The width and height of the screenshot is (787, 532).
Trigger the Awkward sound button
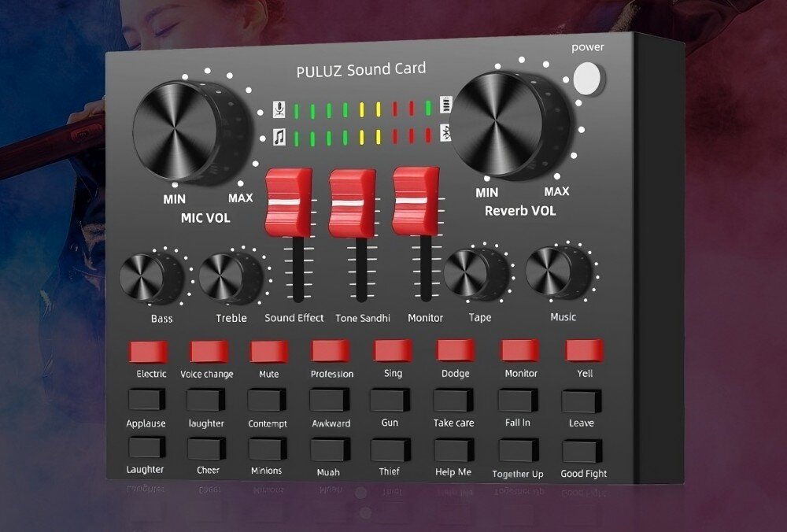(x=329, y=400)
